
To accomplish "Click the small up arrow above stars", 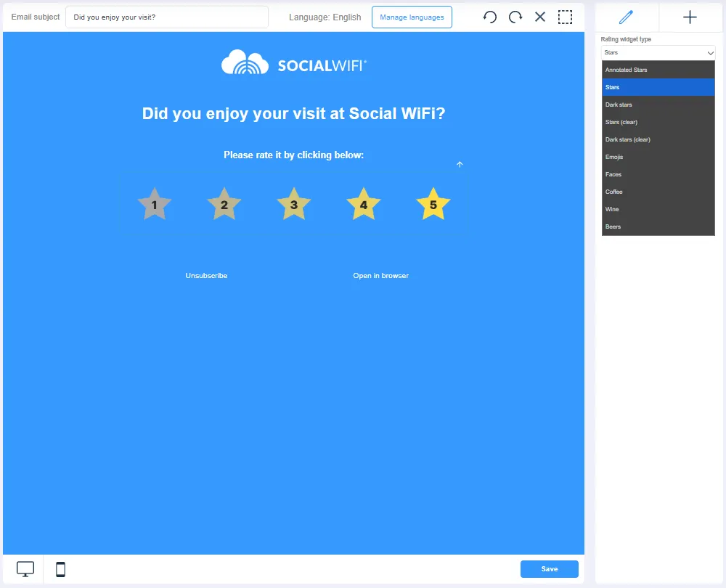I will [460, 164].
